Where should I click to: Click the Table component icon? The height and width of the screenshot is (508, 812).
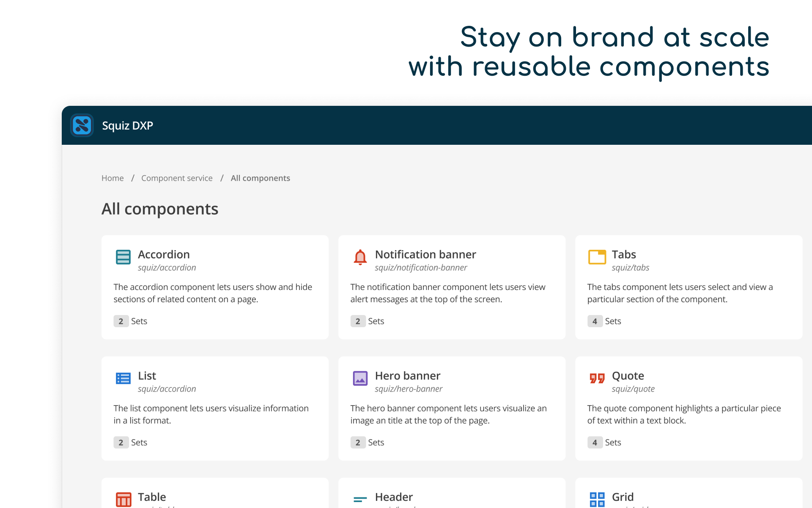[123, 500]
